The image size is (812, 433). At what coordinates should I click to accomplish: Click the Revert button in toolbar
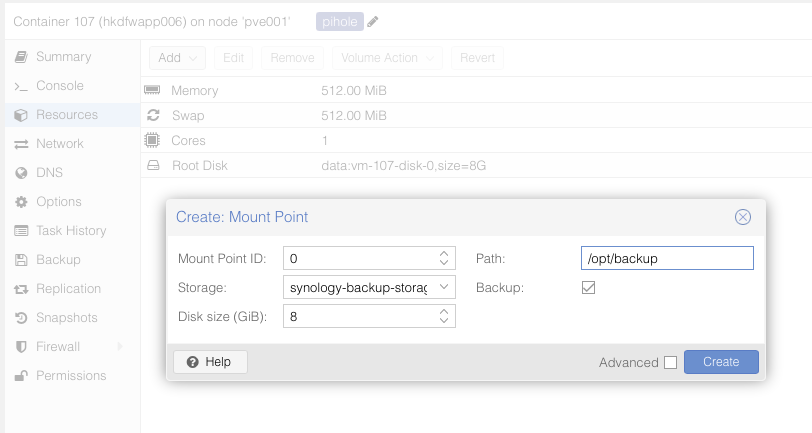[x=477, y=57]
